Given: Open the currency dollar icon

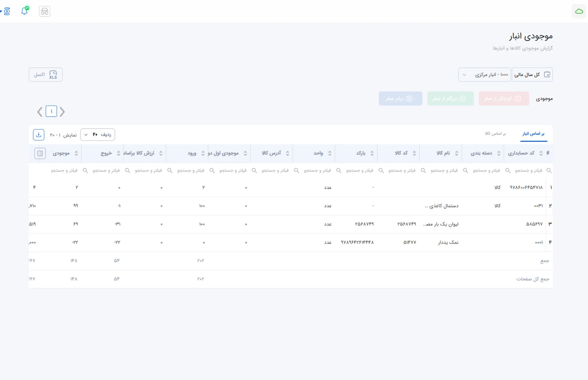Looking at the screenshot, I should (7, 11).
